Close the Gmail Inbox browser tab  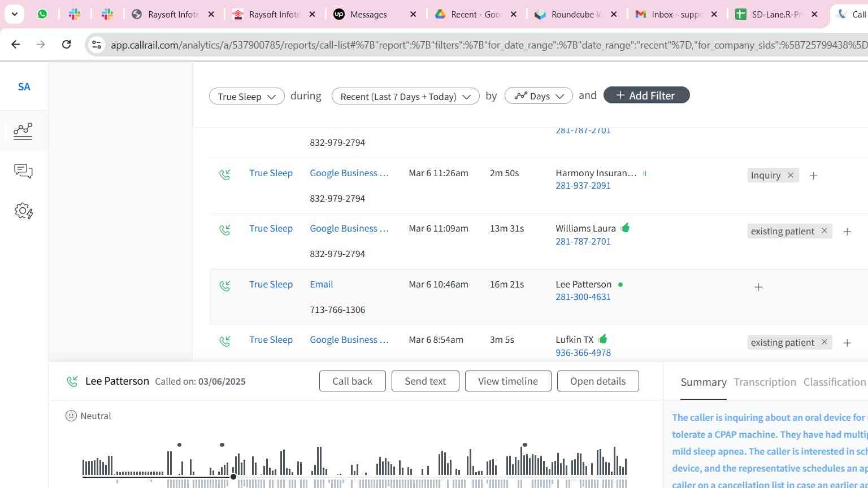(714, 14)
